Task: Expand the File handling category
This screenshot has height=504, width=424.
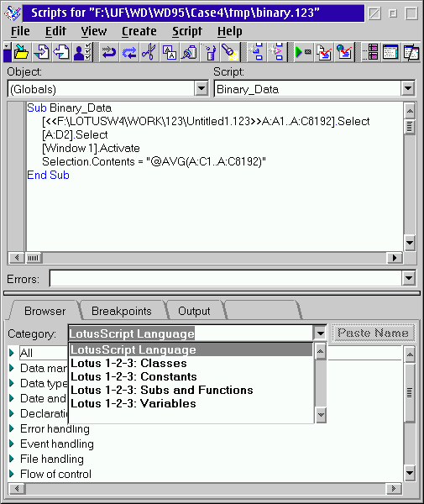Action: click(x=12, y=459)
